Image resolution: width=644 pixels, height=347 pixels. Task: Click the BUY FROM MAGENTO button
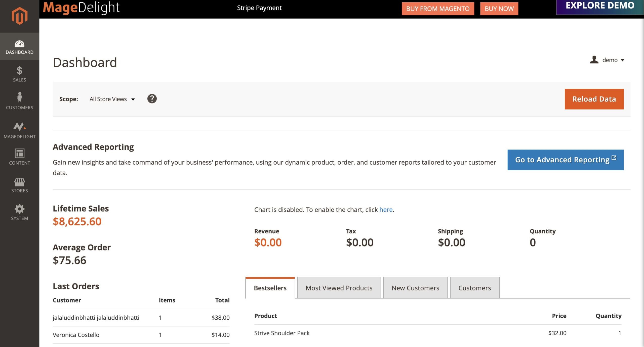coord(438,9)
